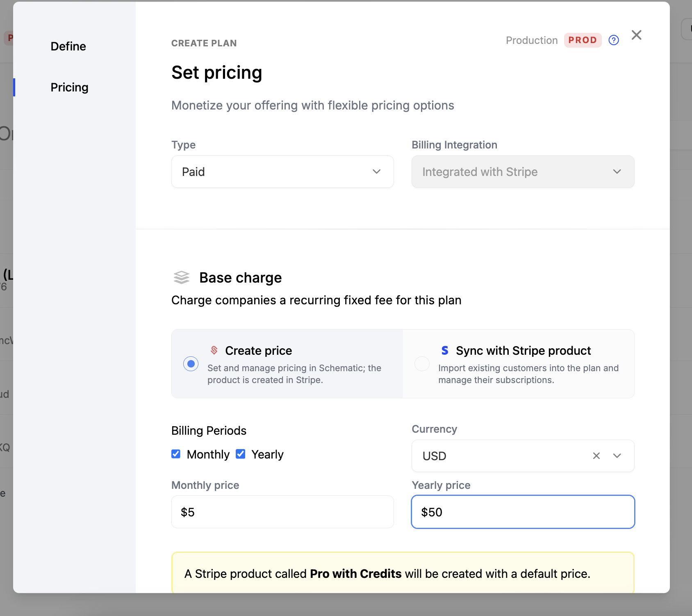This screenshot has height=616, width=692.
Task: Switch to the Pricing step
Action: coord(70,87)
